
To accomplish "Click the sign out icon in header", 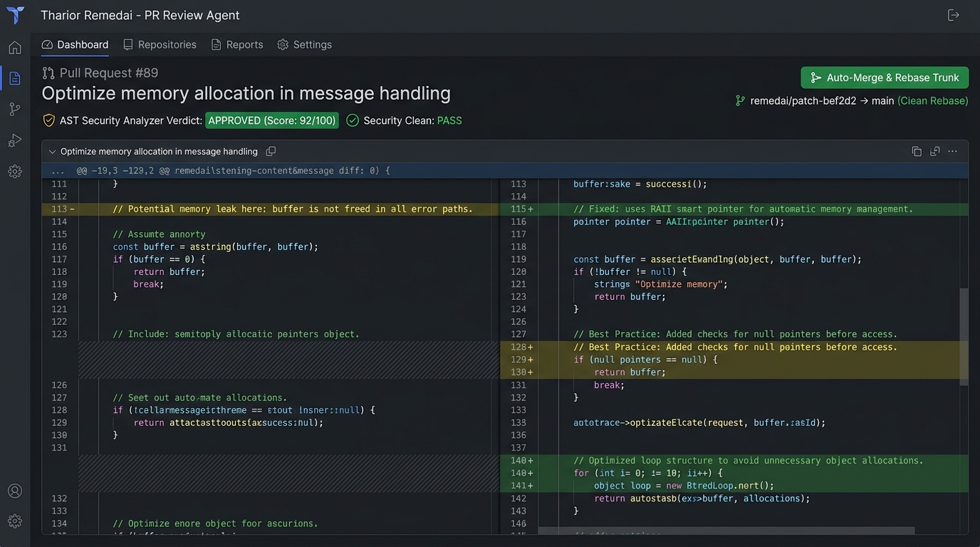I will (954, 15).
